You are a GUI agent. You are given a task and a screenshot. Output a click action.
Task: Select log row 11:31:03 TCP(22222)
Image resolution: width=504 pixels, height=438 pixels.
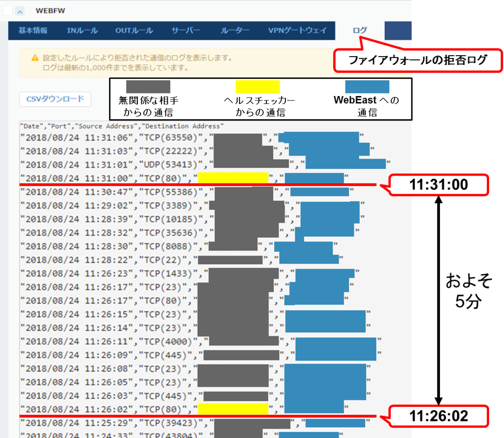197,152
